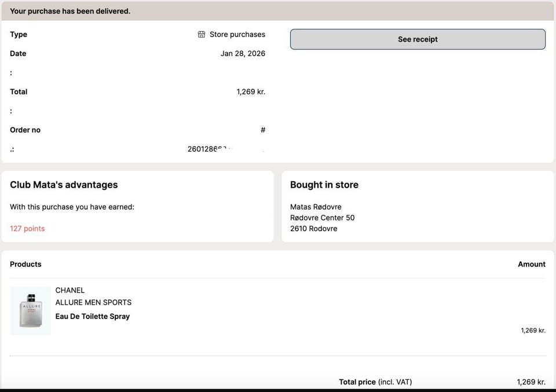Click the '2610 Rodovre' postal line

click(313, 229)
